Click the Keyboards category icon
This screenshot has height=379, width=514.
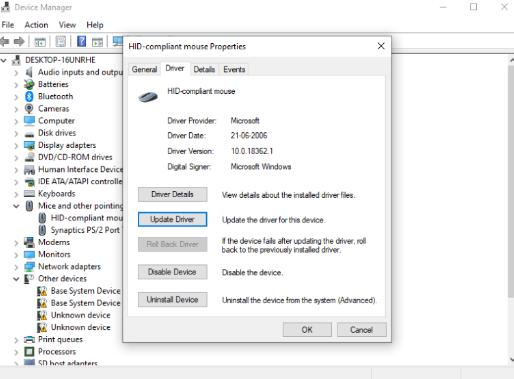pyautogui.click(x=29, y=194)
